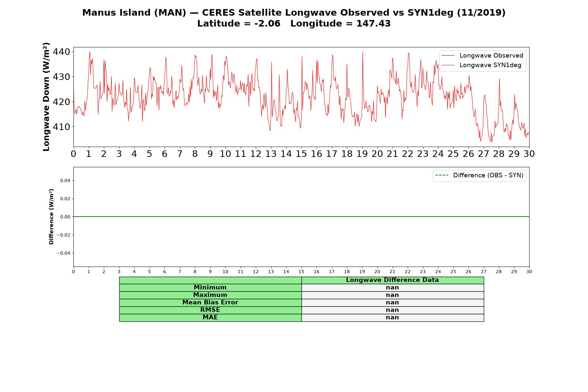Click the Minimum row label in table
Screen dimensions: 588x392
[x=210, y=287]
